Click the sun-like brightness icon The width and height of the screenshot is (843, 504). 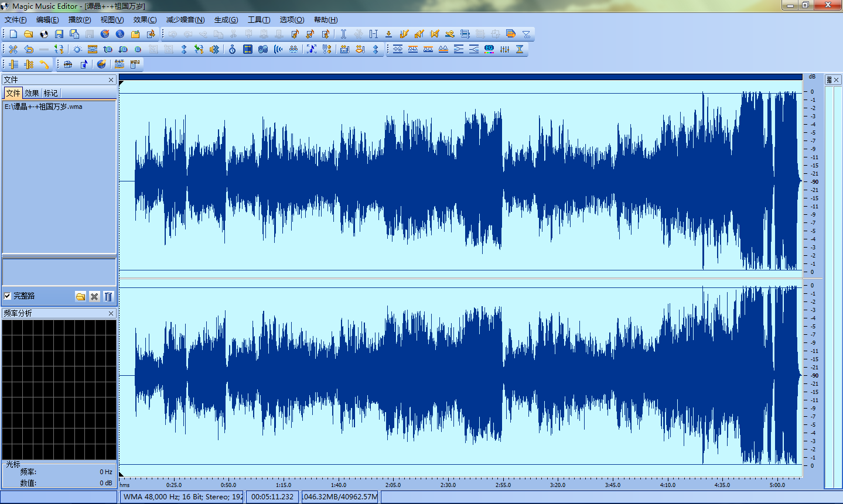[x=77, y=49]
